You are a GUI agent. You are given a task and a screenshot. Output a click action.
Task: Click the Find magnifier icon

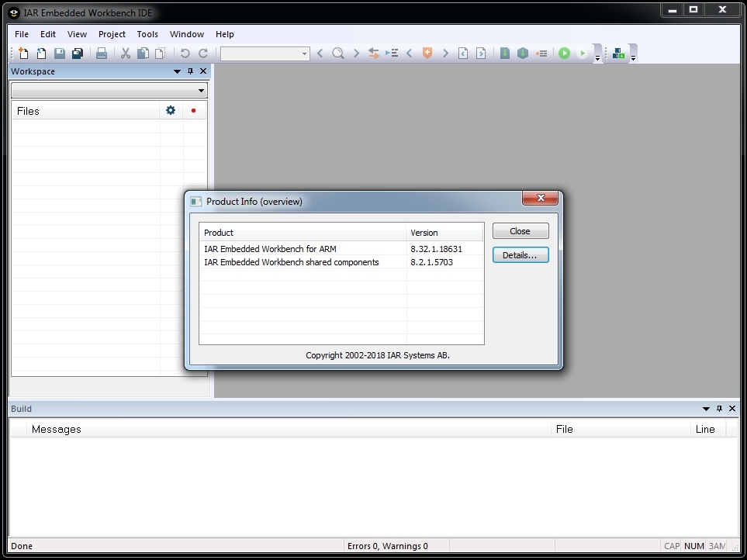coord(338,54)
